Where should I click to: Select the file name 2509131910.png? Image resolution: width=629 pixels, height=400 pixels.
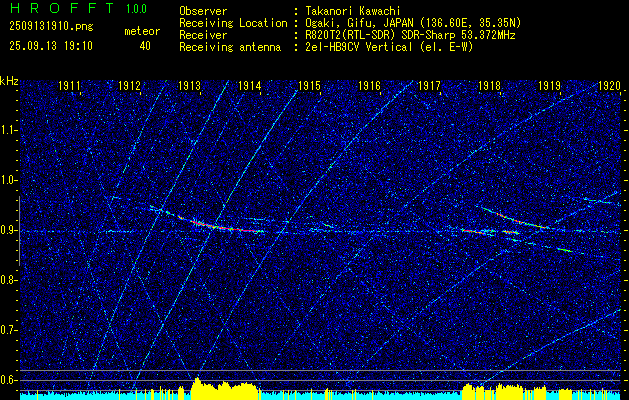pyautogui.click(x=51, y=26)
